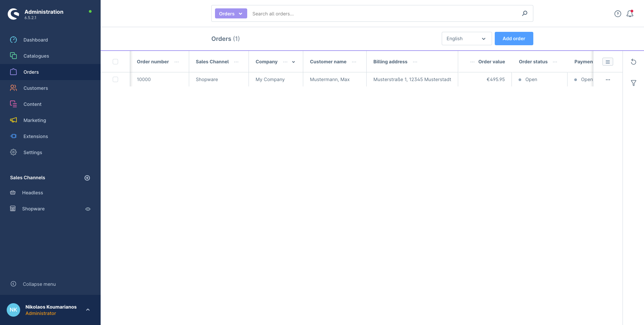Open Order number column options dots
The image size is (644, 325).
point(176,62)
